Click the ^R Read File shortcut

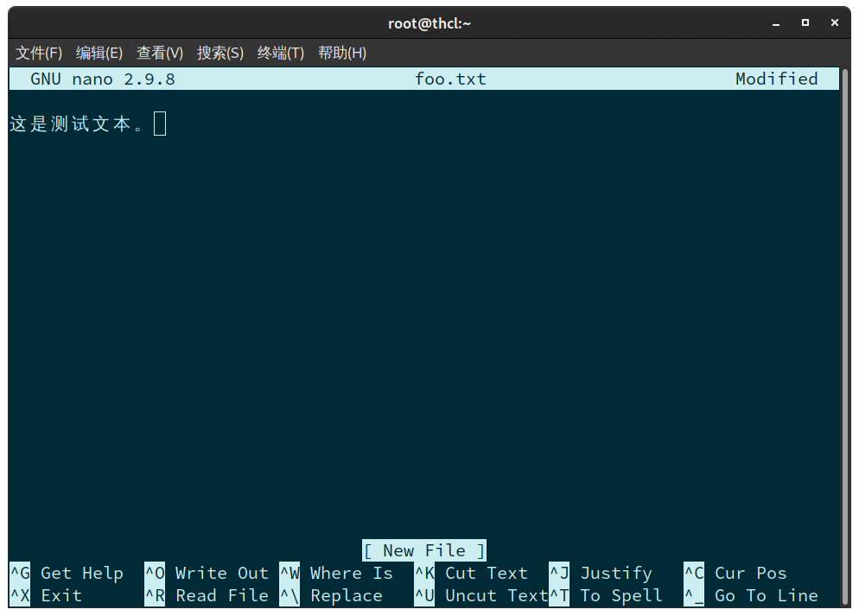[207, 596]
